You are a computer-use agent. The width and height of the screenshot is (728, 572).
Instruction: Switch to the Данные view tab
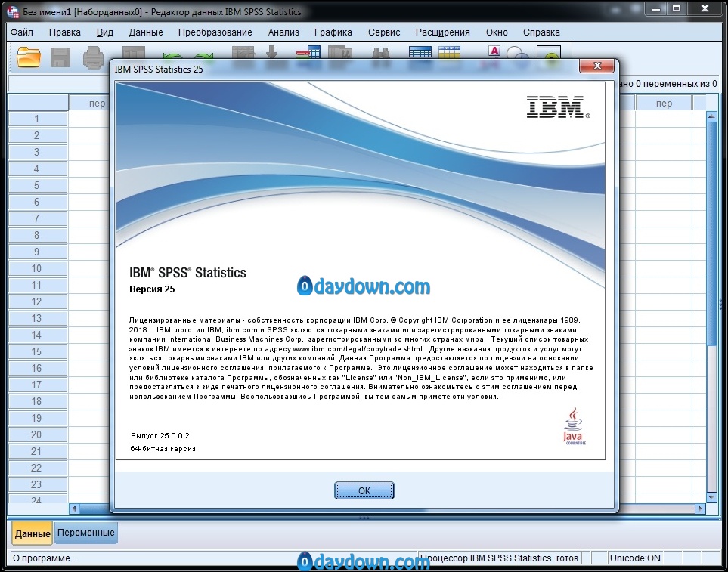[x=33, y=533]
